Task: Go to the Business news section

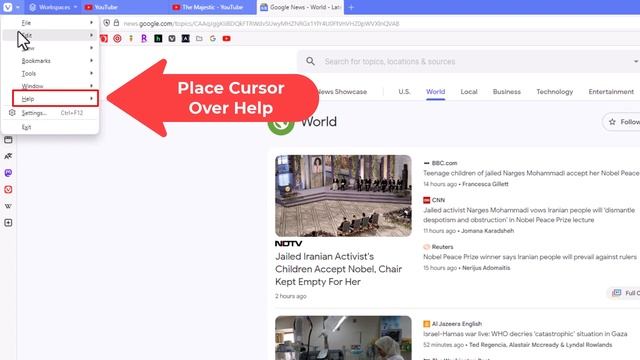Action: click(507, 92)
